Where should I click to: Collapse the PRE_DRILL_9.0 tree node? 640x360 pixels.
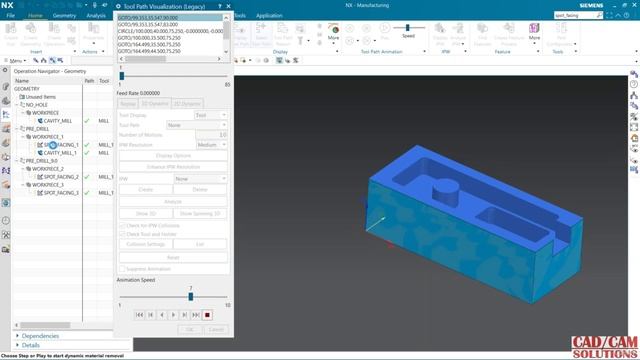[x=17, y=161]
